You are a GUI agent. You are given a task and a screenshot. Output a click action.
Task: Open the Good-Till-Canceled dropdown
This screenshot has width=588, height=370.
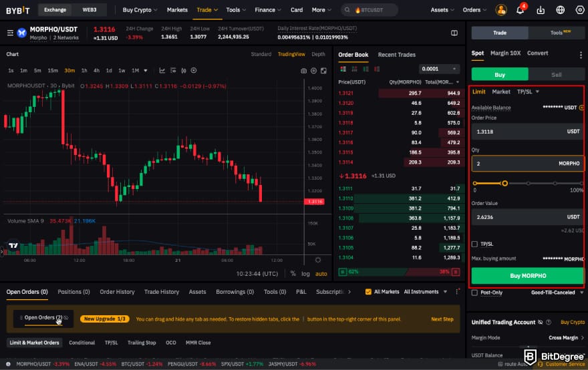pos(557,293)
